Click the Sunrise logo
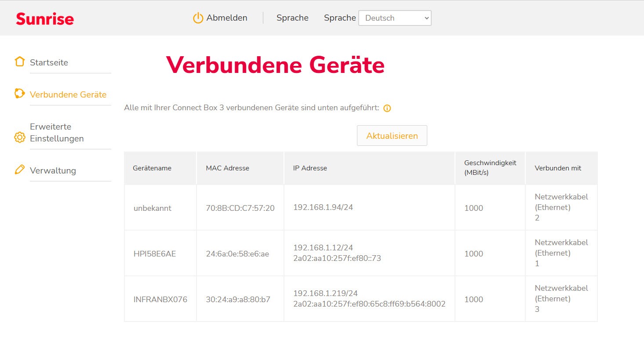This screenshot has width=644, height=347. (45, 18)
